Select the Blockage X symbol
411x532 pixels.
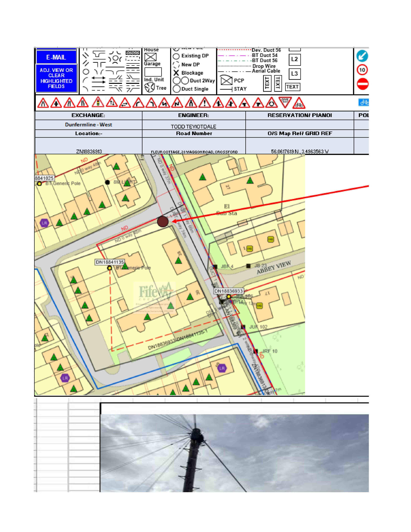click(176, 73)
